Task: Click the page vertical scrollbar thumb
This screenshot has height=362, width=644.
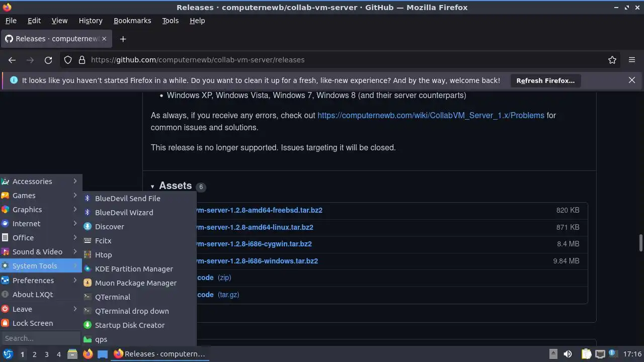Action: pos(640,243)
